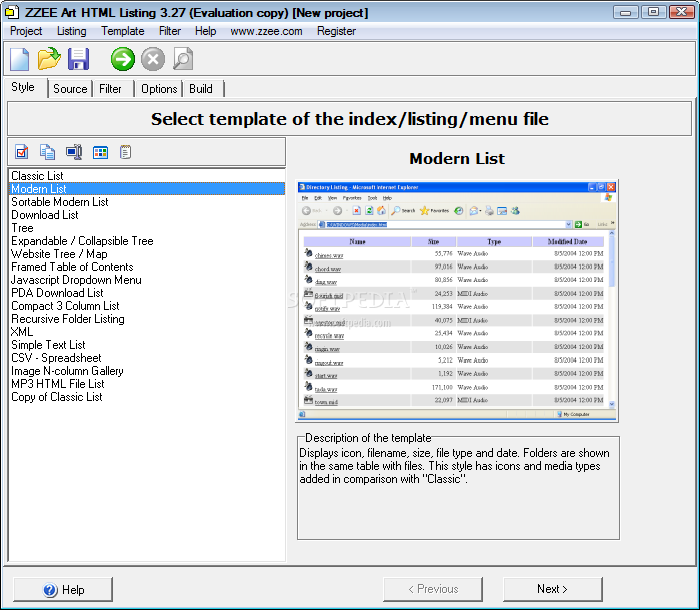Screen dimensions: 700x610
Task: Select Simple Text List template
Action: click(147, 345)
